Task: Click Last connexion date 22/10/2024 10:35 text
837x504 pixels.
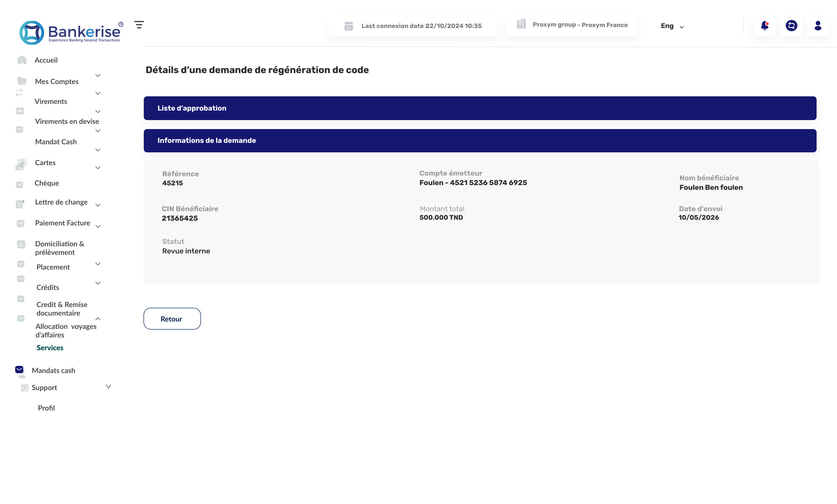Action: (x=421, y=26)
